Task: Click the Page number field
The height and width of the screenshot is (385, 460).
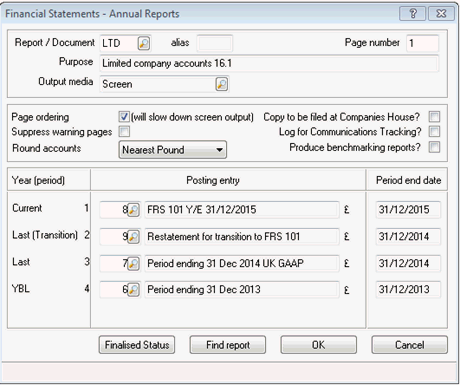Action: point(422,43)
